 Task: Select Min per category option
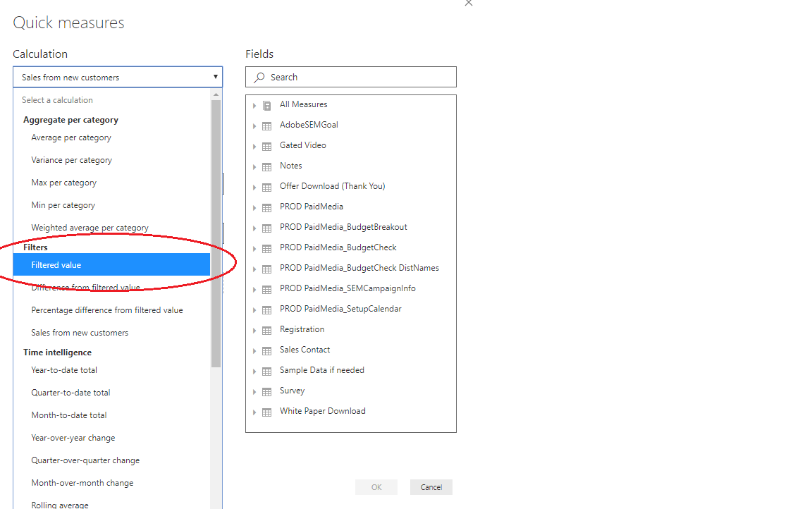(x=63, y=205)
